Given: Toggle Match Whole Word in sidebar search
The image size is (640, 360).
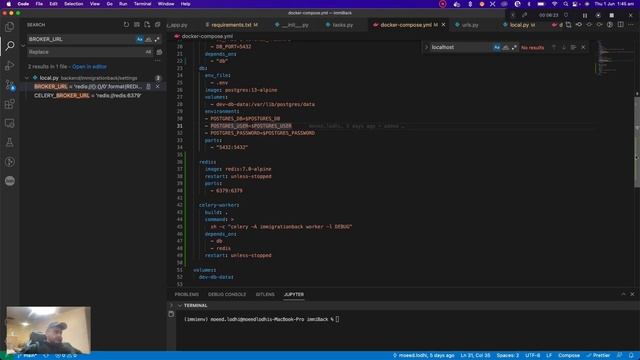Looking at the screenshot, I should [148, 39].
